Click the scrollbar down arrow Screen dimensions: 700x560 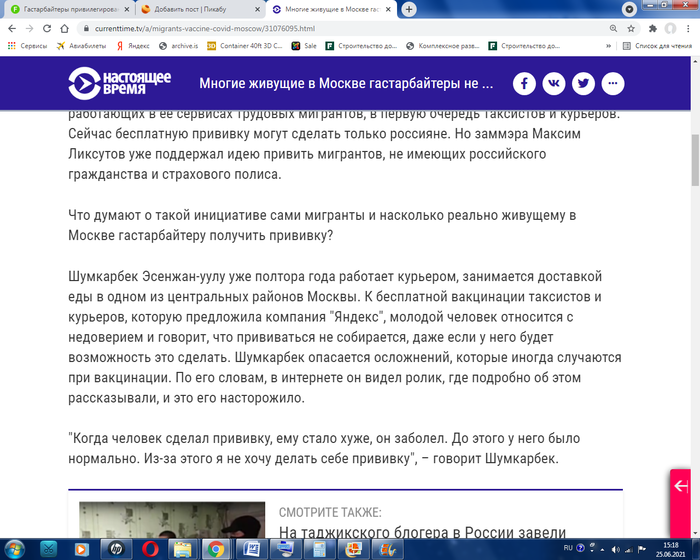695,534
